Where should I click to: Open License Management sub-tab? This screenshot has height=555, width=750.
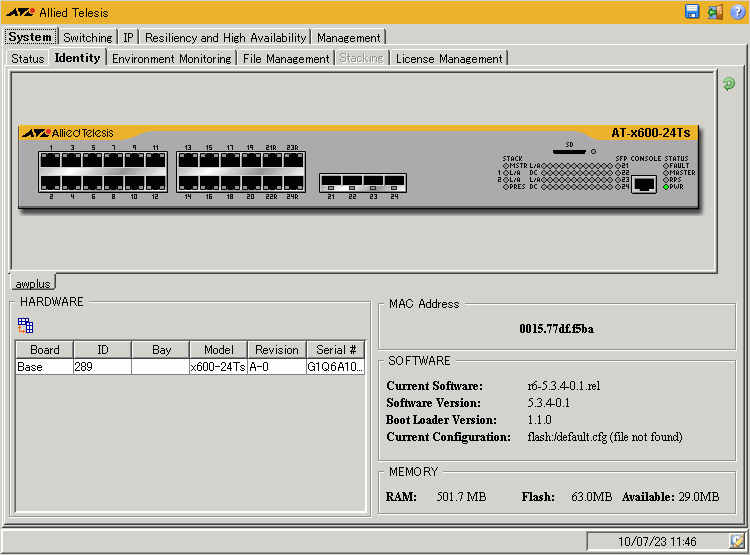[449, 58]
